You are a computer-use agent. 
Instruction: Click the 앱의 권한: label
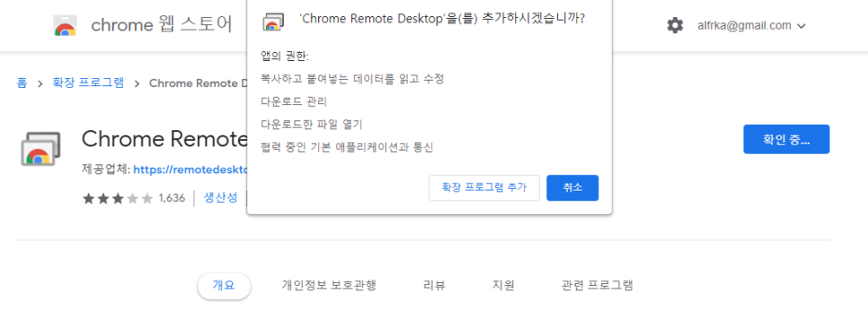tap(285, 56)
